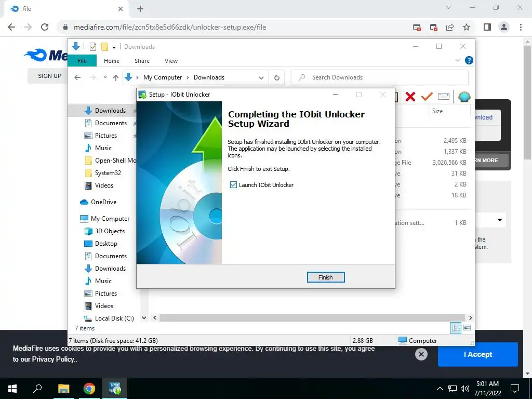Refresh the Downloads folder
The image size is (532, 399).
point(277,78)
